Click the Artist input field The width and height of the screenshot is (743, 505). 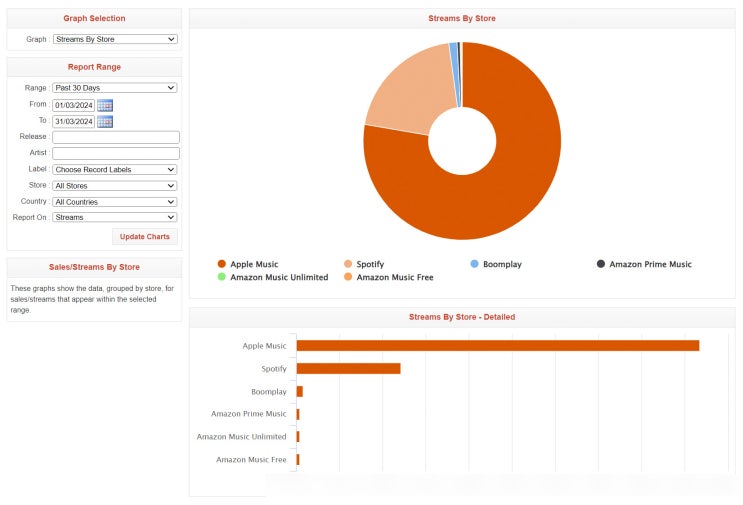click(116, 153)
